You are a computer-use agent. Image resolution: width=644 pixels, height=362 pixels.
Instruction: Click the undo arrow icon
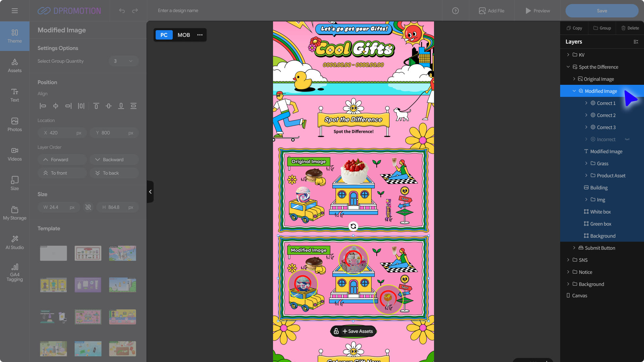pos(122,11)
